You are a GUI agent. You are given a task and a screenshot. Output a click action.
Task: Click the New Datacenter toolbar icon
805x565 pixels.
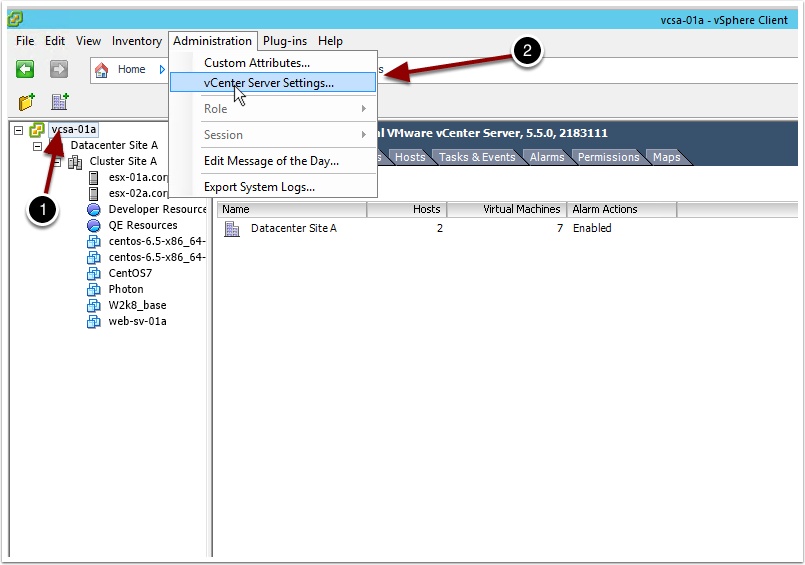(x=60, y=102)
